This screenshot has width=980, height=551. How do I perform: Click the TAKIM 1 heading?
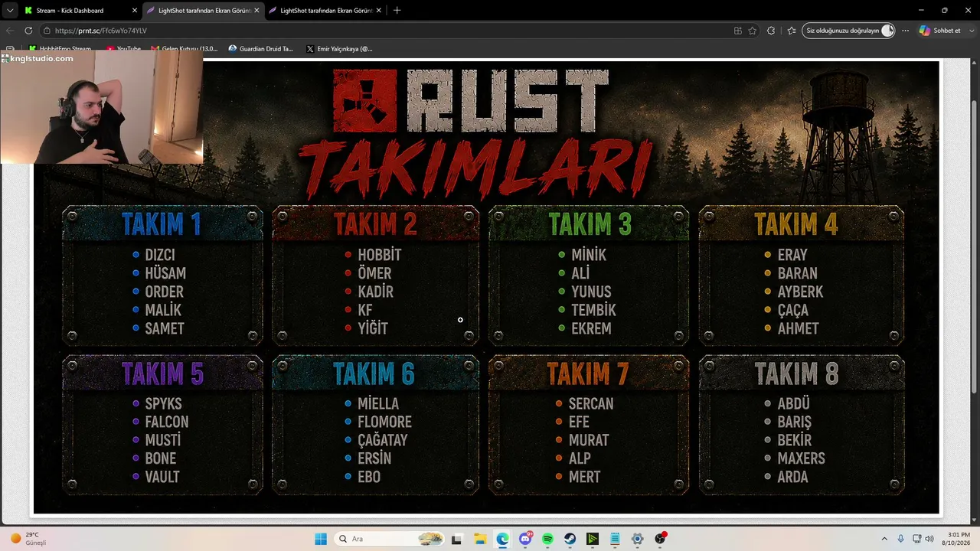(162, 224)
